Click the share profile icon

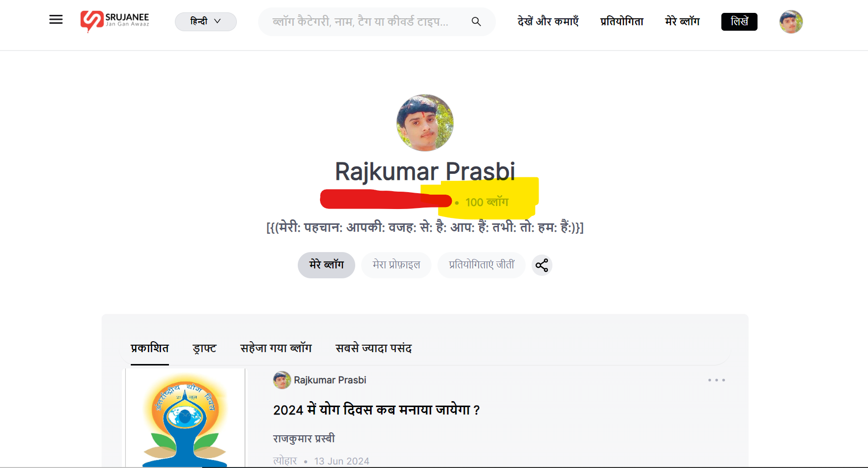(x=542, y=265)
